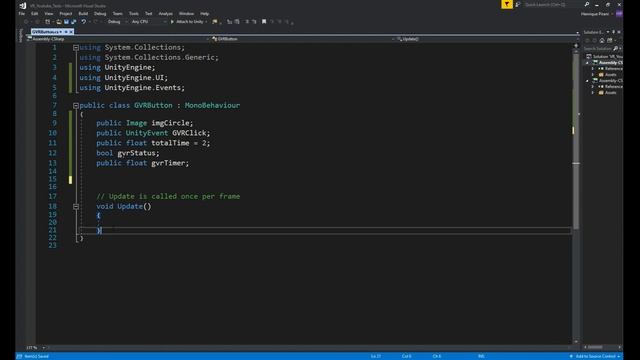Click 'imgCircle' variable on line 9
This screenshot has height=360, width=640.
(x=170, y=123)
